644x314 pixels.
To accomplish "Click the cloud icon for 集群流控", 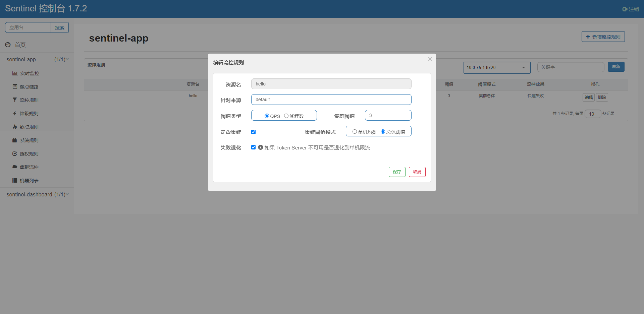I will point(15,167).
